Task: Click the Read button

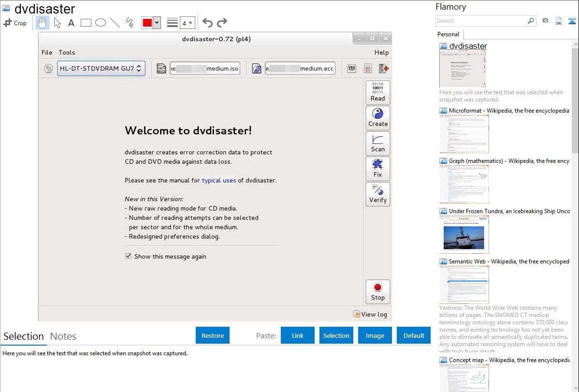Action: (378, 92)
